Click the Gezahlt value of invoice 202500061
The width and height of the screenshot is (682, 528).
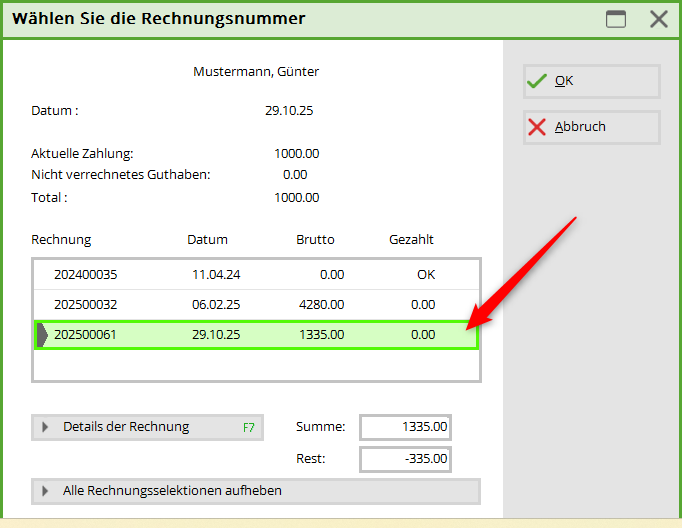423,334
